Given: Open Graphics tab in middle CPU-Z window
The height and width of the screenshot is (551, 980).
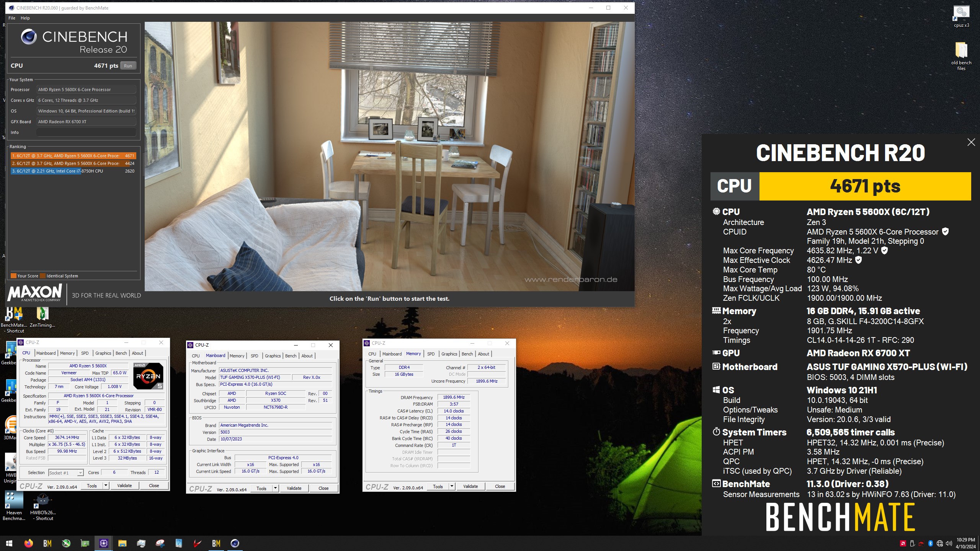Looking at the screenshot, I should click(x=273, y=356).
